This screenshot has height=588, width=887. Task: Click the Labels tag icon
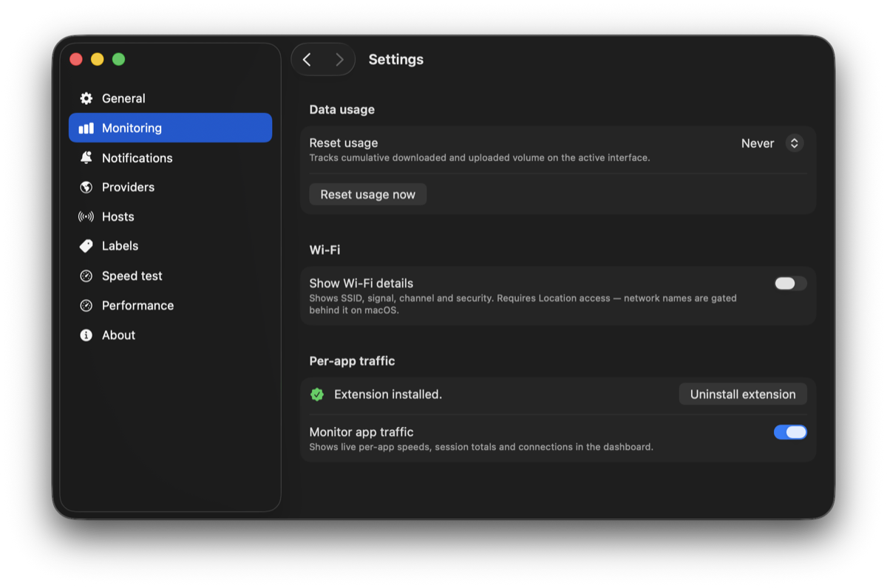pyautogui.click(x=86, y=246)
